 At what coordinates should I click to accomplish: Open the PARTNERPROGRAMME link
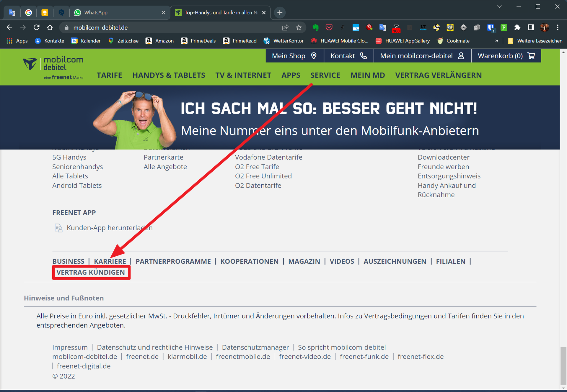coord(173,261)
